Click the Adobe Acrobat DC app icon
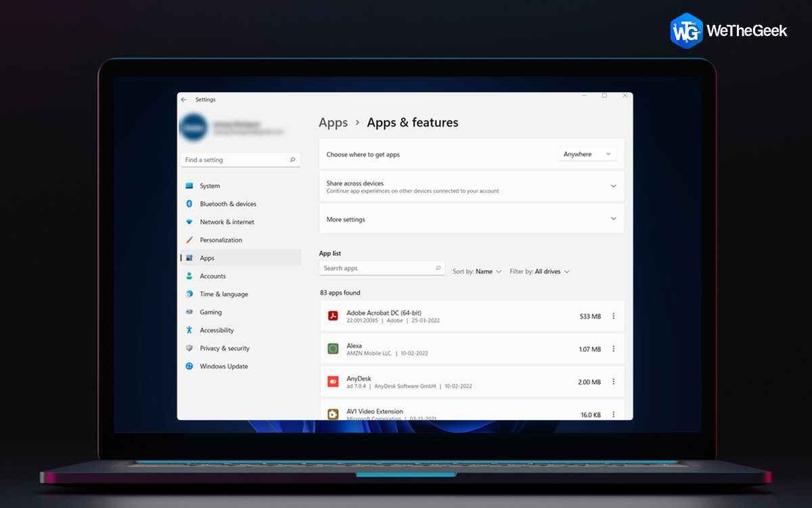The width and height of the screenshot is (812, 508). 333,316
